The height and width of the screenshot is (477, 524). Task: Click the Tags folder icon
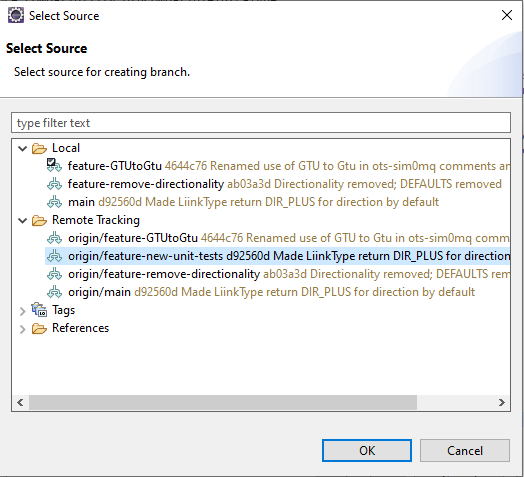[39, 310]
